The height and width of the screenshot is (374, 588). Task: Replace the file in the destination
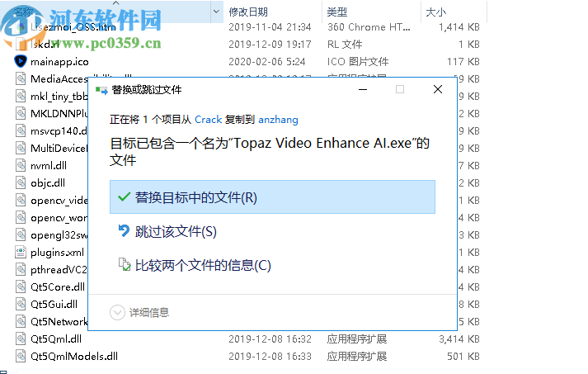(x=272, y=197)
